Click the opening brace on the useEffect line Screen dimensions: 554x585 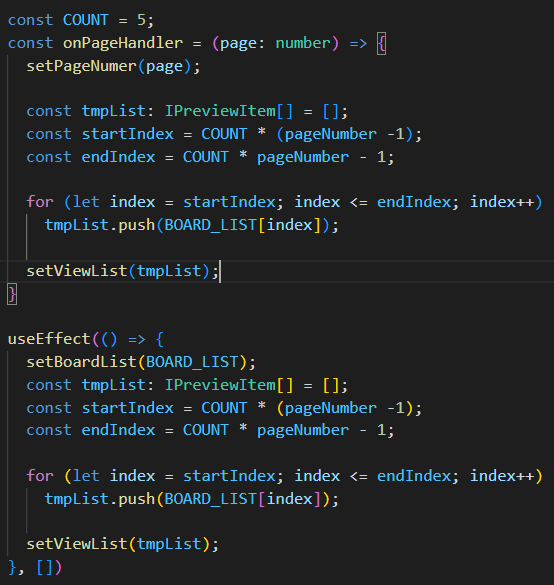coord(160,340)
